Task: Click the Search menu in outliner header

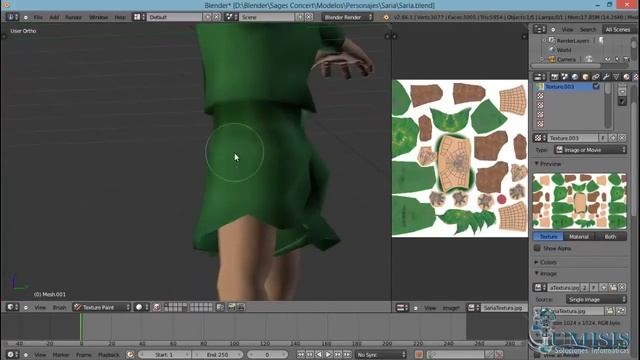Action: pos(588,30)
